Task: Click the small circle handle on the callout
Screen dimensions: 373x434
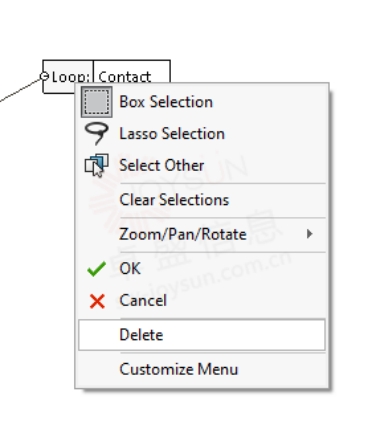Action: [44, 76]
